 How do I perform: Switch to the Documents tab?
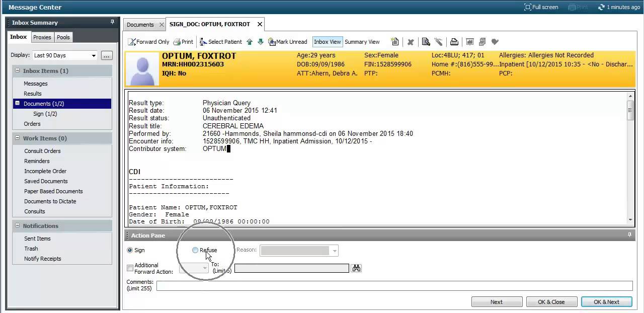click(140, 25)
